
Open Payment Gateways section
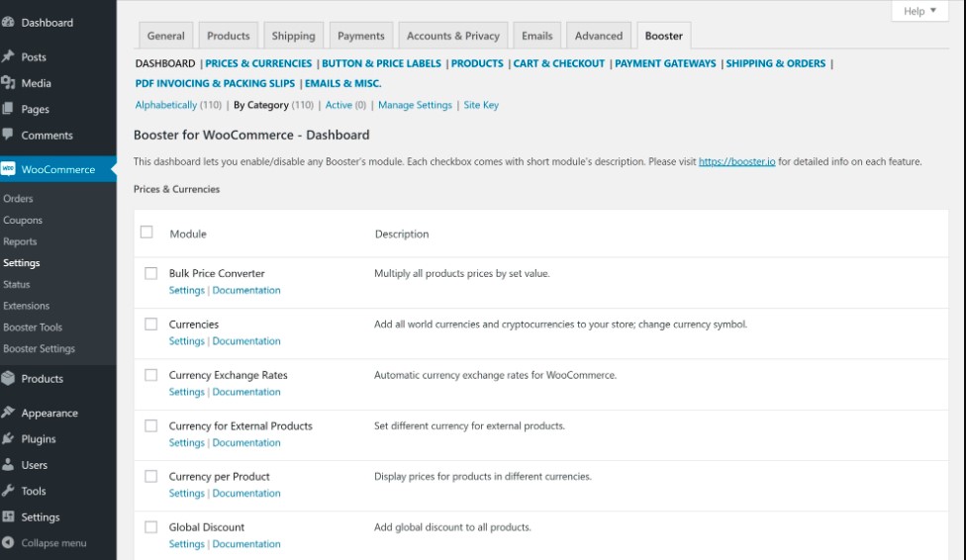point(665,63)
